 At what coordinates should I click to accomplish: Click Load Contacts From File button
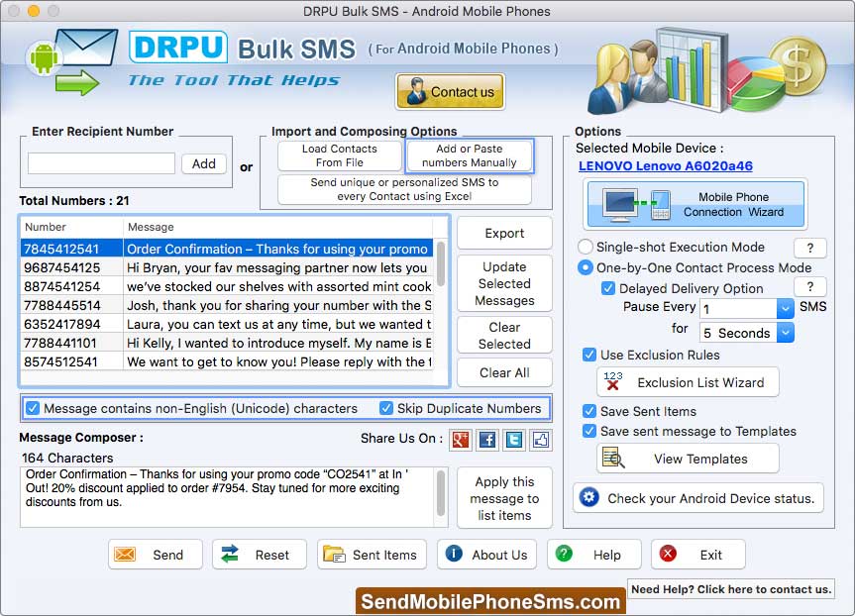(x=339, y=155)
